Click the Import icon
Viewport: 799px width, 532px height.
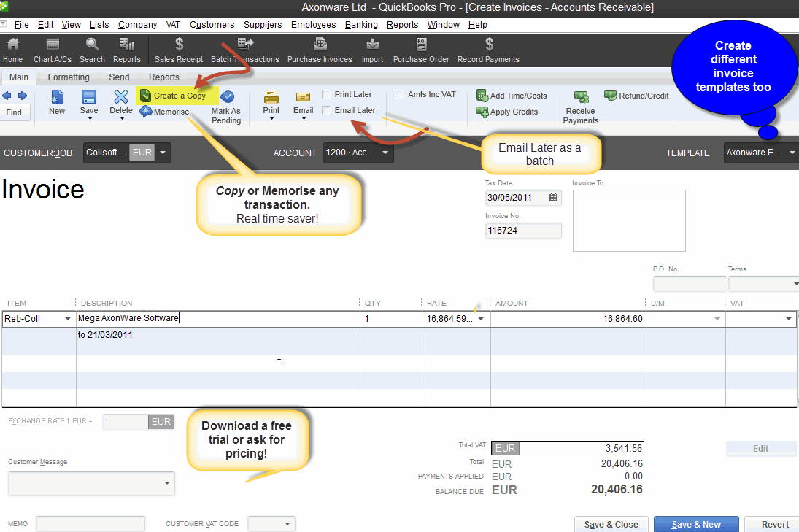pyautogui.click(x=372, y=50)
